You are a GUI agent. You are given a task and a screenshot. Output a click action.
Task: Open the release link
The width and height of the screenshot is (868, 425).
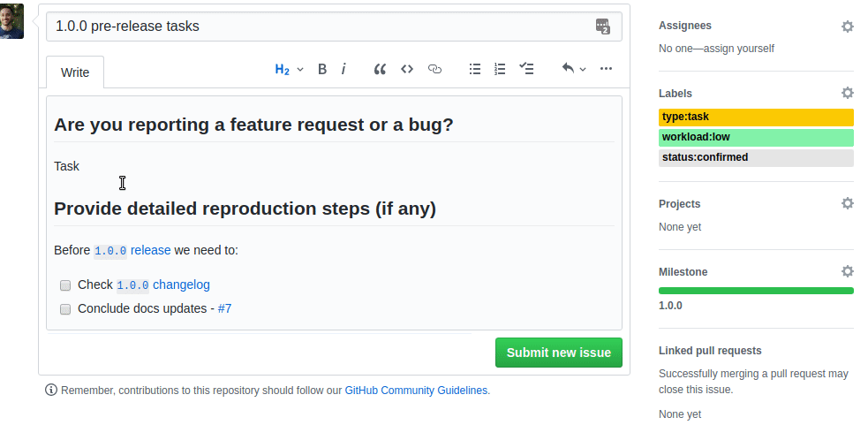click(151, 250)
